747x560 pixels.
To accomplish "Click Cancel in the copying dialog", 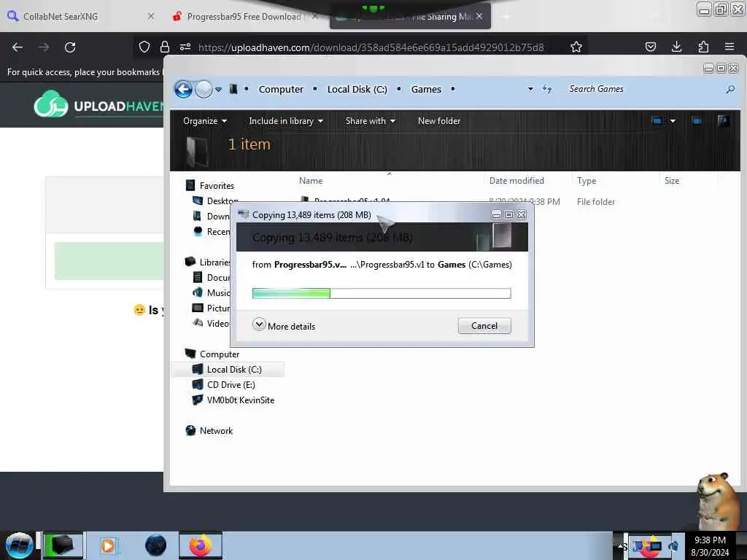I will pos(484,326).
